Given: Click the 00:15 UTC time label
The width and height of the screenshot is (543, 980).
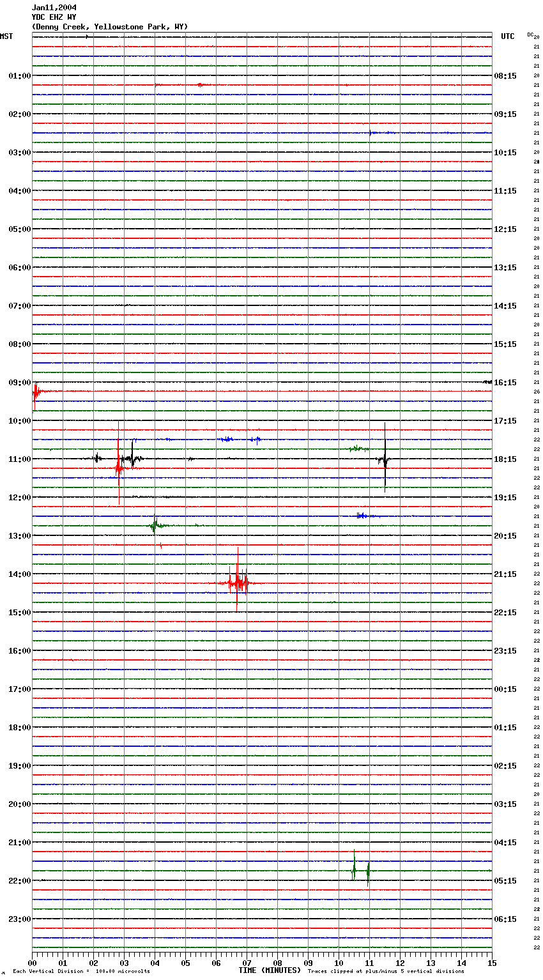Looking at the screenshot, I should 505,689.
